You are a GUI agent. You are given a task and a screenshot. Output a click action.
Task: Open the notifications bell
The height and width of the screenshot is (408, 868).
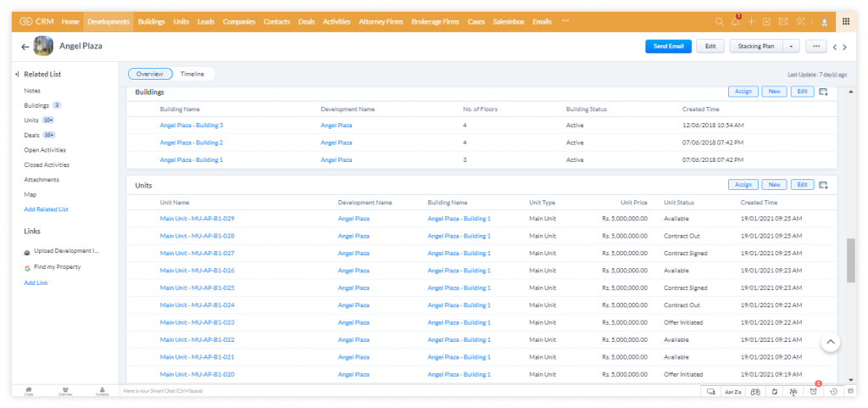click(735, 21)
